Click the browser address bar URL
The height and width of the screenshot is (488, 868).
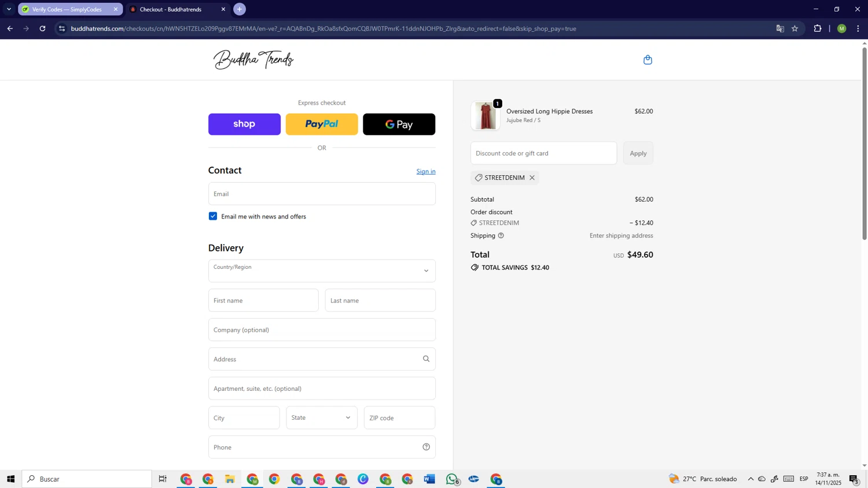[323, 28]
